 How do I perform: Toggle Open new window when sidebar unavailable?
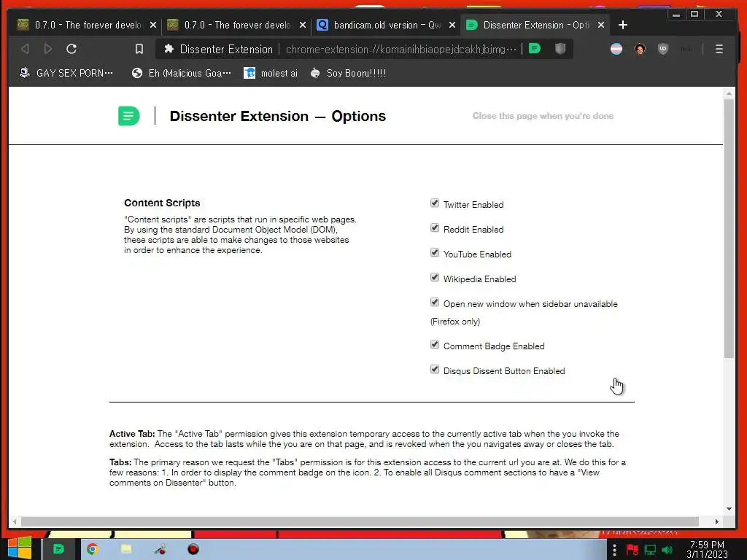tap(435, 303)
